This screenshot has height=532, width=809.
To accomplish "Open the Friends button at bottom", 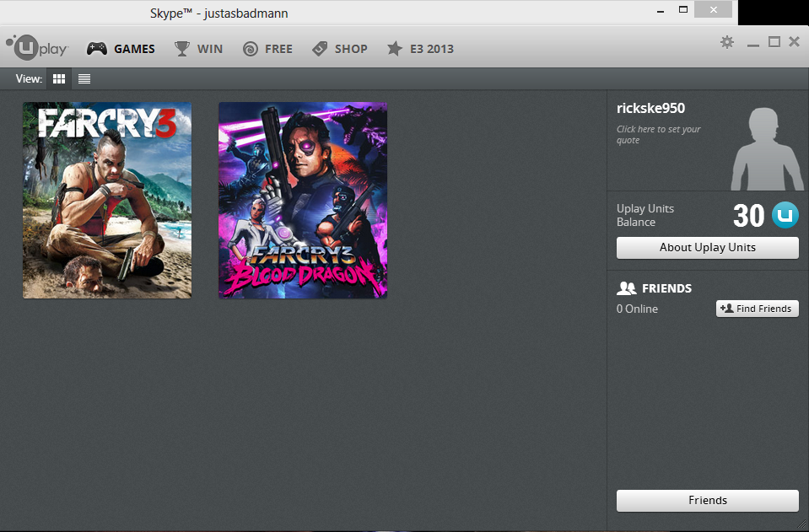I will point(708,501).
